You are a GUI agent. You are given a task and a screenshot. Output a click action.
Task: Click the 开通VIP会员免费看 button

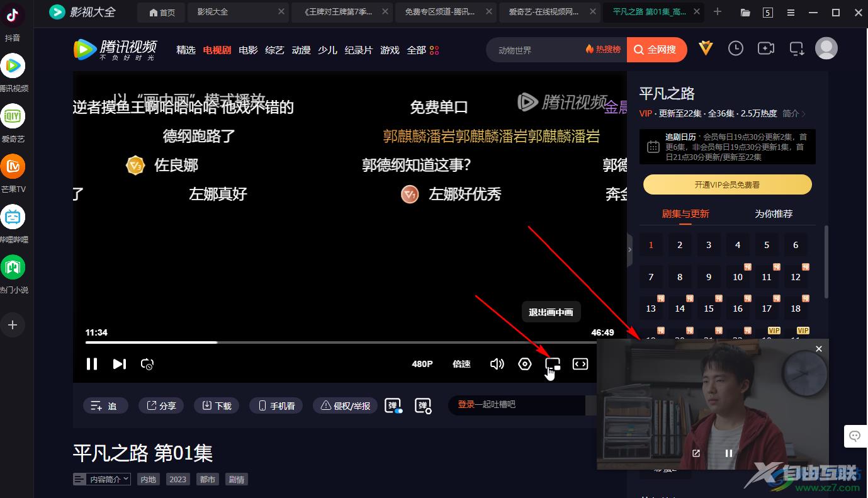[x=727, y=184]
